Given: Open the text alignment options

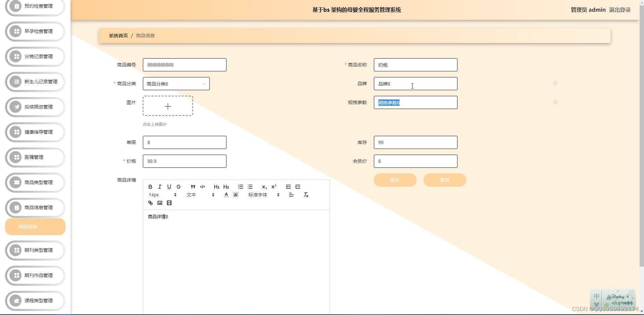Looking at the screenshot, I should pyautogui.click(x=291, y=195).
